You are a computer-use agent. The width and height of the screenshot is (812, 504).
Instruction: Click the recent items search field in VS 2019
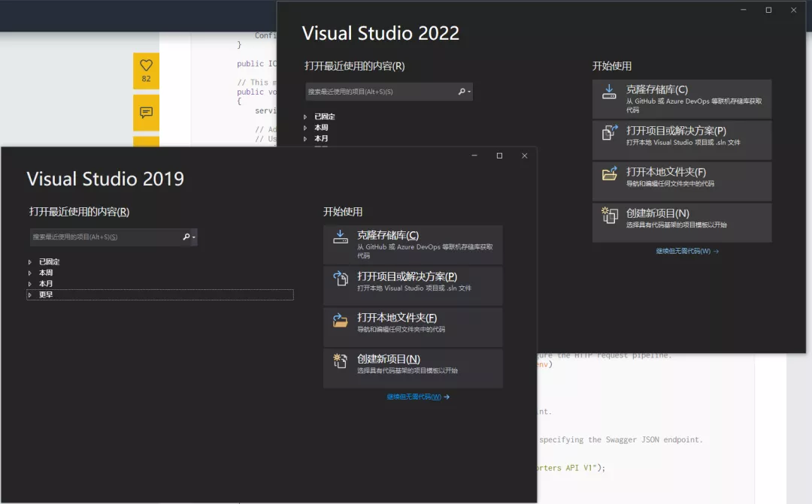[105, 237]
